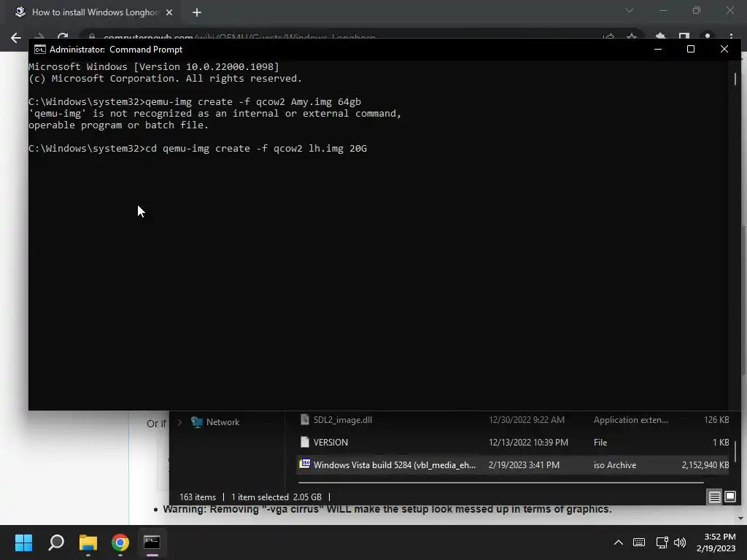This screenshot has height=560, width=747.
Task: Click the 1 item selected 2.05 GB status
Action: tap(276, 497)
